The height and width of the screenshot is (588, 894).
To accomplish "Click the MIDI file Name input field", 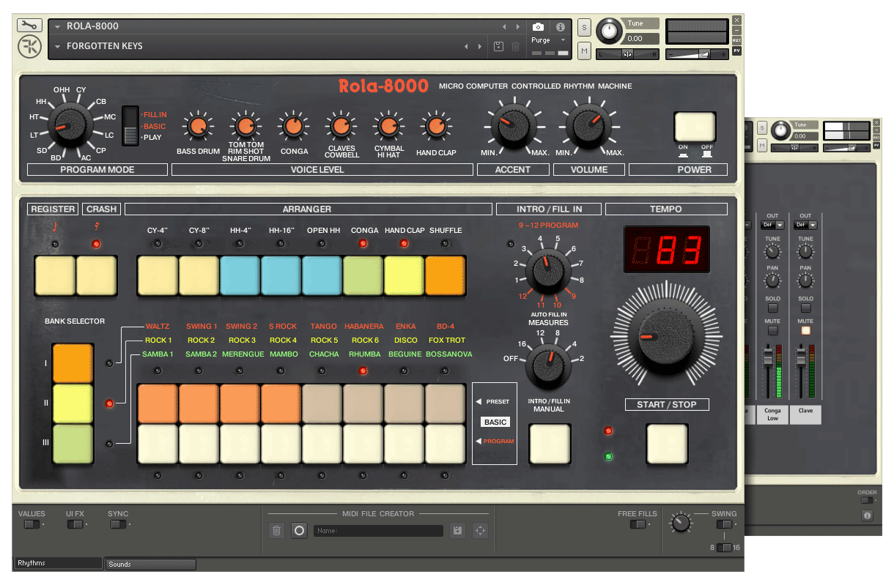I will pyautogui.click(x=378, y=531).
